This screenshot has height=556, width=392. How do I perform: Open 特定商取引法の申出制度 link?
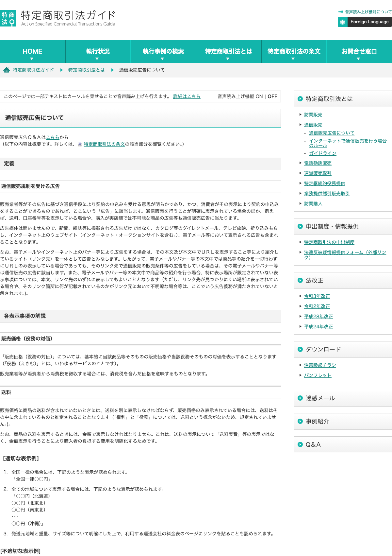pyautogui.click(x=329, y=242)
